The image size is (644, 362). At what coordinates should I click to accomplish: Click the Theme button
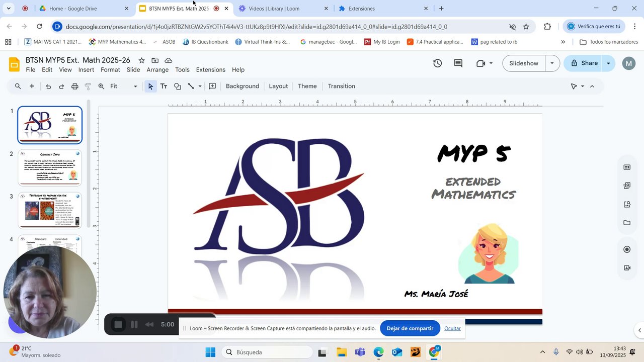click(x=307, y=86)
